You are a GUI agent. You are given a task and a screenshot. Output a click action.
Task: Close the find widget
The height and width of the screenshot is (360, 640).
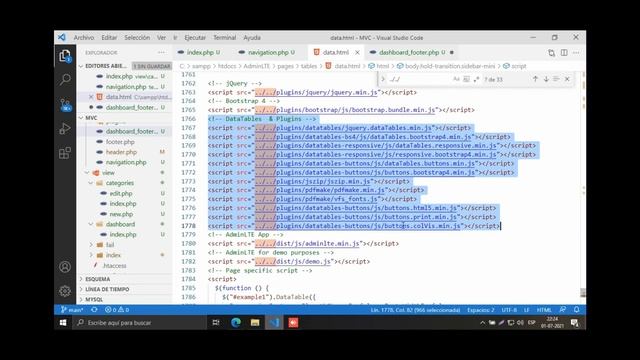[x=567, y=79]
